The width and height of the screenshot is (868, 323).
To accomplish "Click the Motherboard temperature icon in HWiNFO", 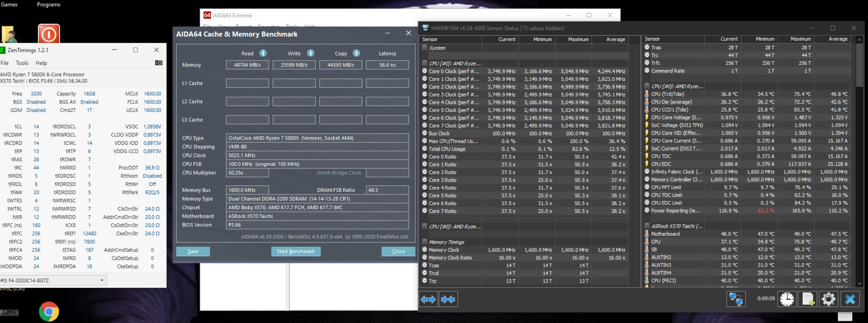I will [x=647, y=234].
